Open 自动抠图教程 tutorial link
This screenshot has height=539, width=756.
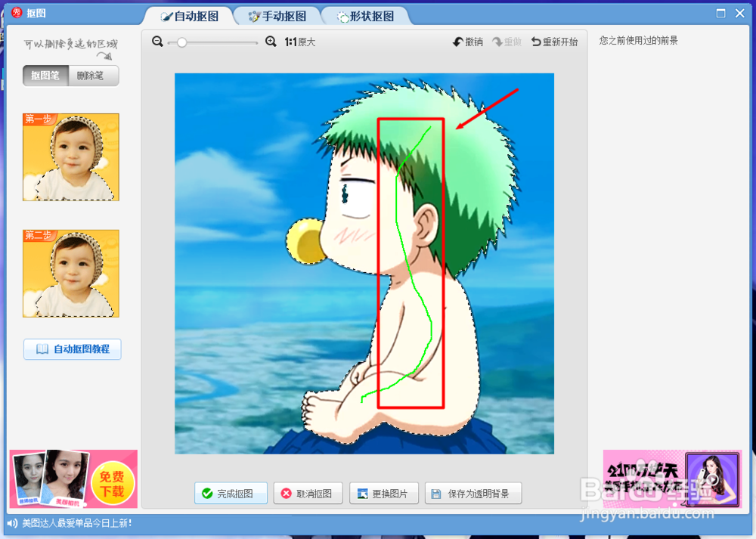point(73,349)
